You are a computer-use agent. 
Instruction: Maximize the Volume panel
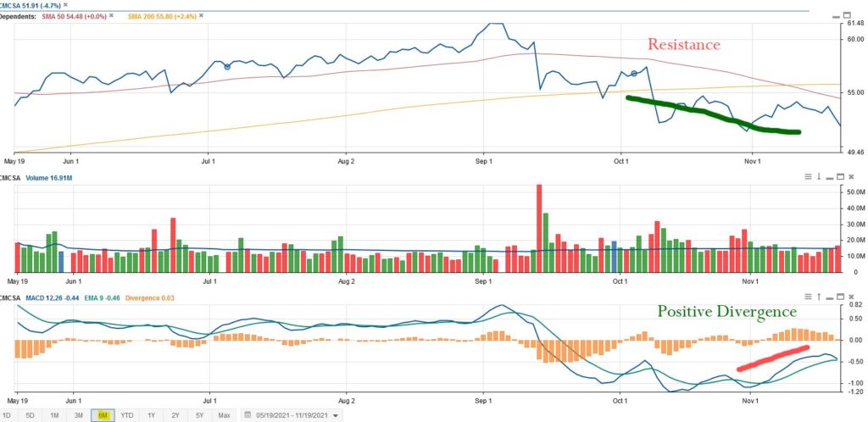(x=840, y=177)
